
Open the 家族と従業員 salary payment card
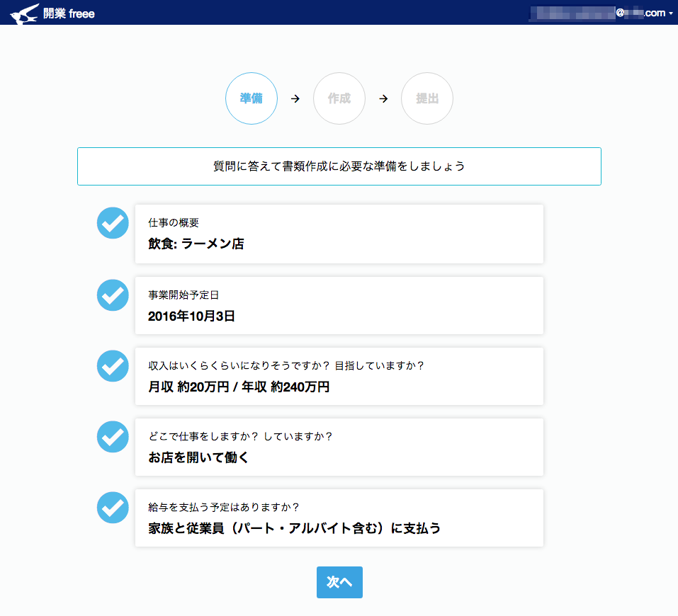click(339, 518)
